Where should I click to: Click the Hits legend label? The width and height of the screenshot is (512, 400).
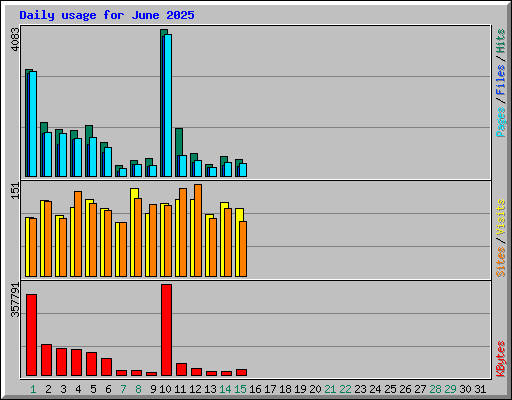pyautogui.click(x=501, y=41)
